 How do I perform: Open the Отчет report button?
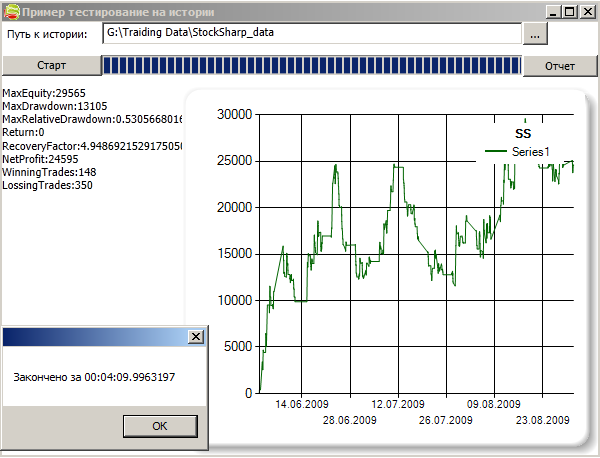(x=560, y=66)
